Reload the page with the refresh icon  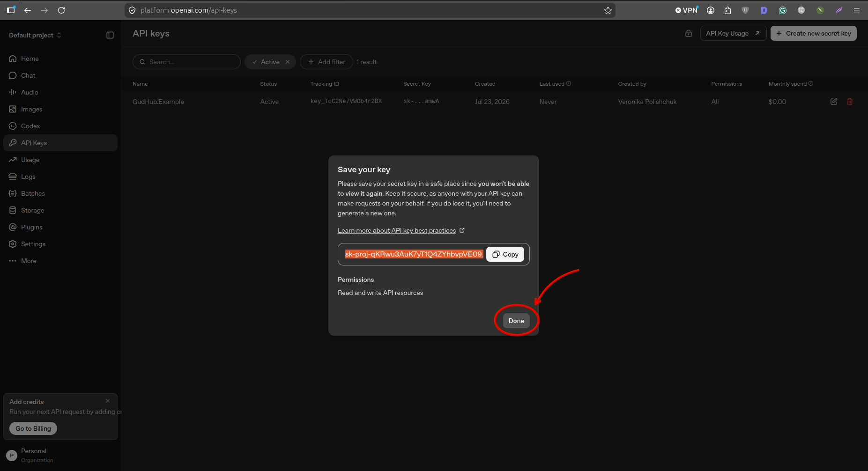(x=61, y=10)
